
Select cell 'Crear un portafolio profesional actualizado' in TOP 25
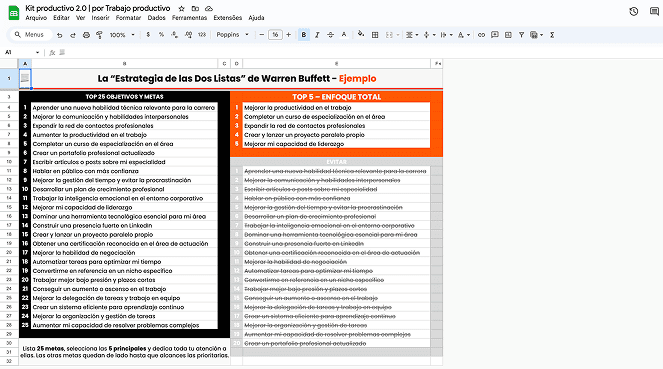coord(124,153)
